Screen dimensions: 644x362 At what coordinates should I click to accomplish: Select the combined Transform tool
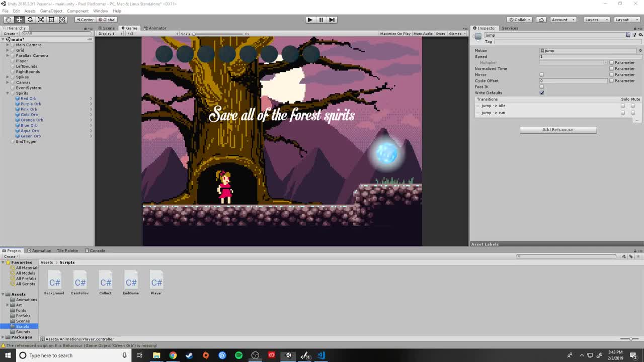[x=62, y=20]
